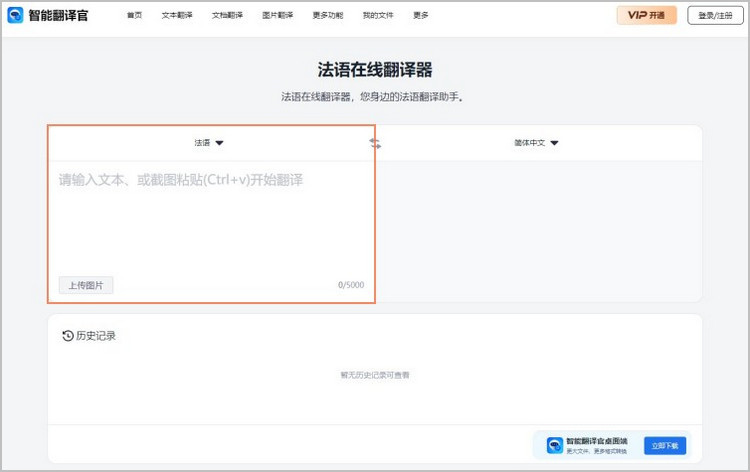Screen dimensions: 750x472
Task: Open the 文本翻译 menu item
Action: (177, 15)
